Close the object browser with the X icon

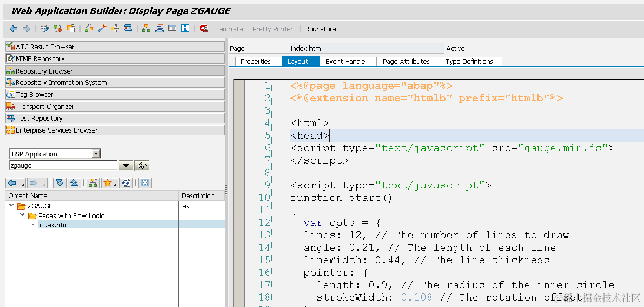click(144, 182)
